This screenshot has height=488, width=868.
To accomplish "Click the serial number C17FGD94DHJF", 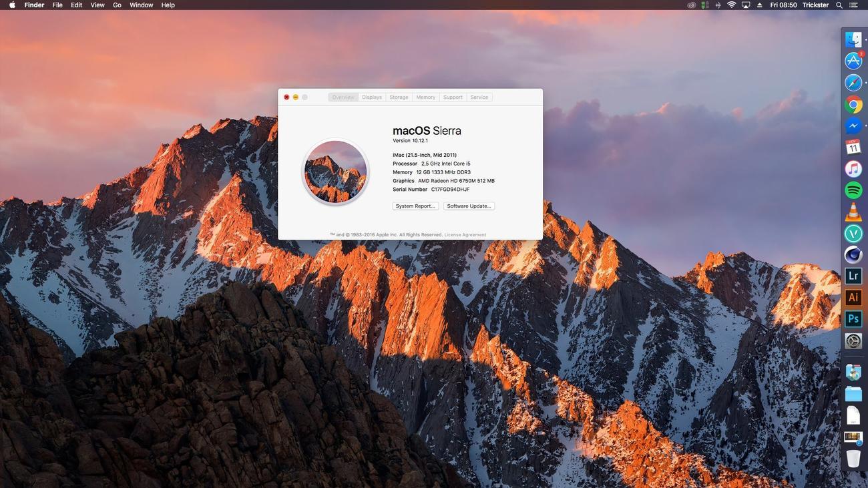I will click(x=450, y=190).
